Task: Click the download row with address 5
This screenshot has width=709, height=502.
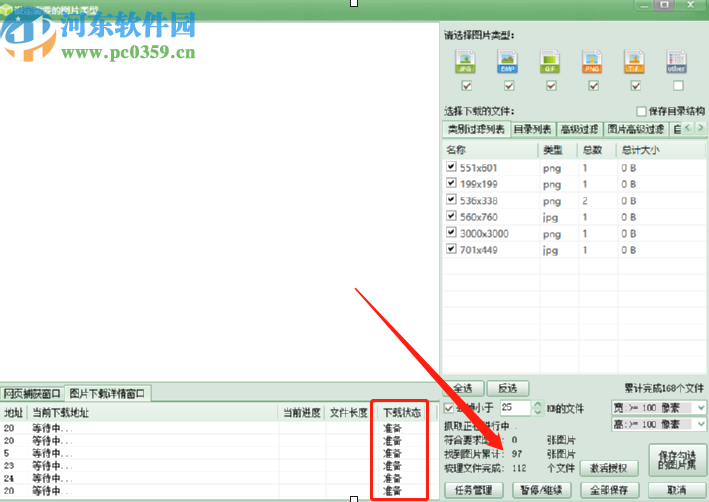Action: tap(217, 453)
